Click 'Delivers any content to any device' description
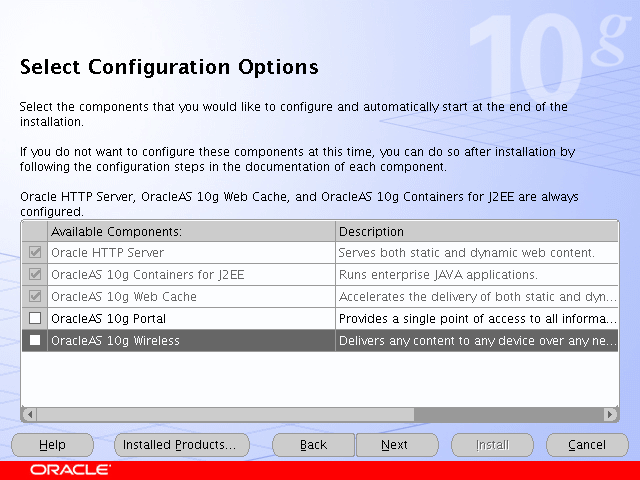Screen dimensions: 640x480 [x=478, y=341]
